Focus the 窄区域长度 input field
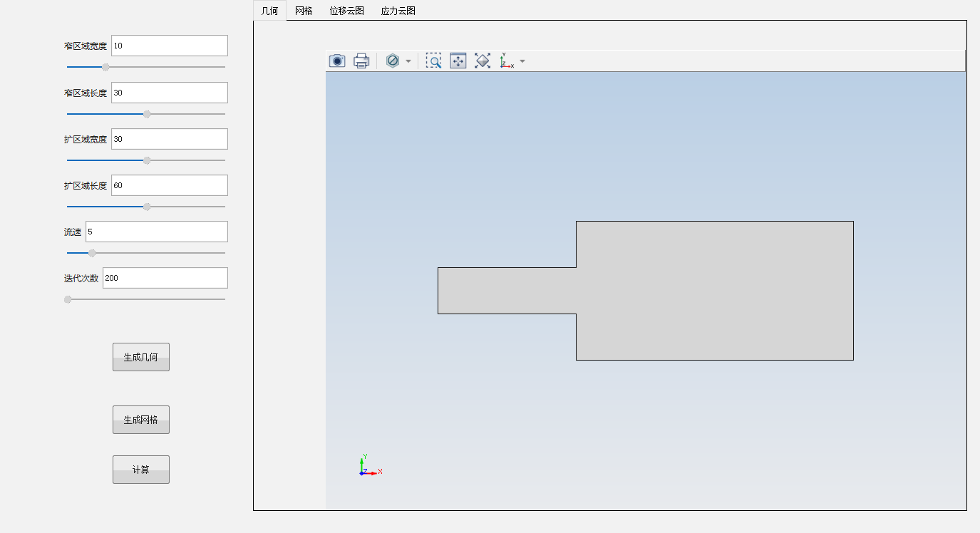Viewport: 980px width, 533px height. [x=170, y=93]
